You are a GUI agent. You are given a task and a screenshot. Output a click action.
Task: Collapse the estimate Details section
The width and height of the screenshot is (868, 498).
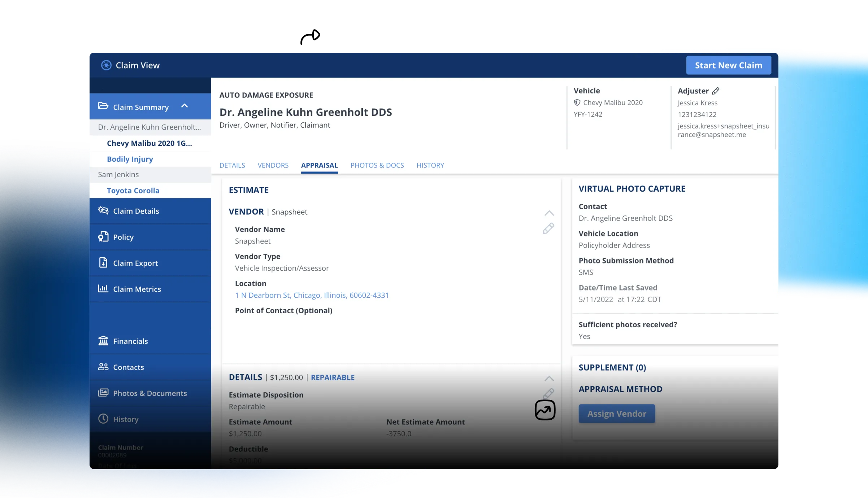[549, 379]
